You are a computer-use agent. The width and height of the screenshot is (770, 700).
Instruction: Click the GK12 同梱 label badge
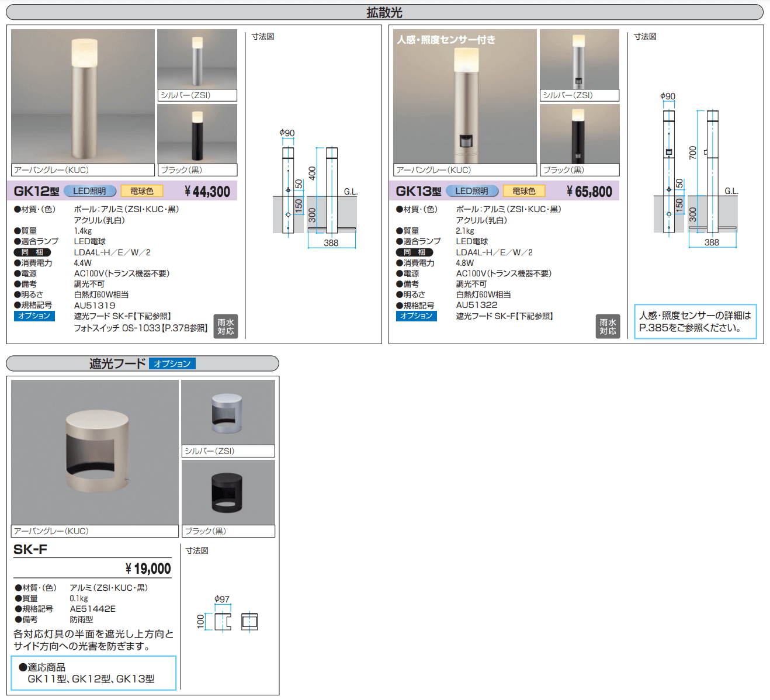pyautogui.click(x=32, y=252)
